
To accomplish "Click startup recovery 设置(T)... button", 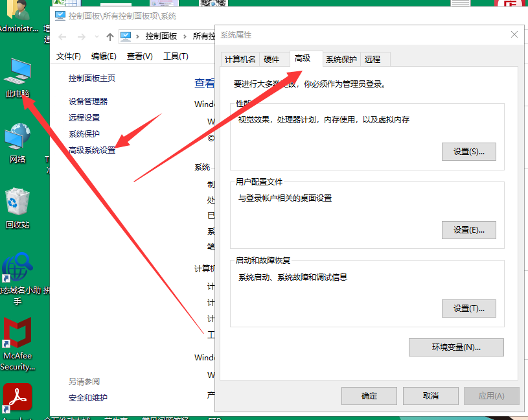I will point(469,309).
